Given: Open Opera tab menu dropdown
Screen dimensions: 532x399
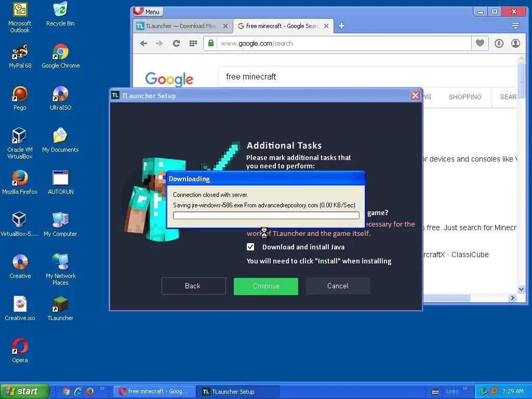Looking at the screenshot, I should [x=515, y=26].
